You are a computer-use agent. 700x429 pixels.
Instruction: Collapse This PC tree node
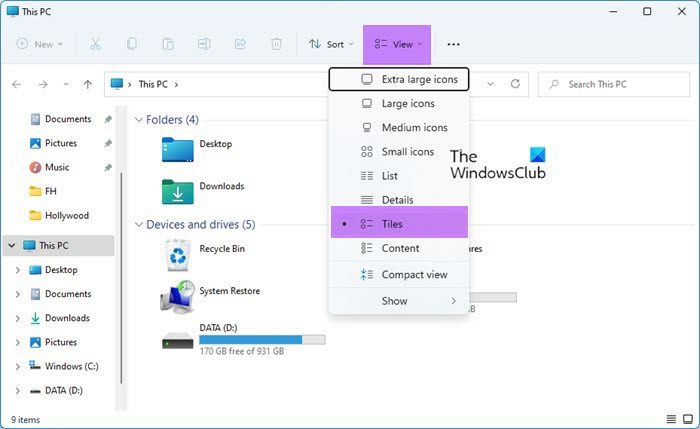12,246
